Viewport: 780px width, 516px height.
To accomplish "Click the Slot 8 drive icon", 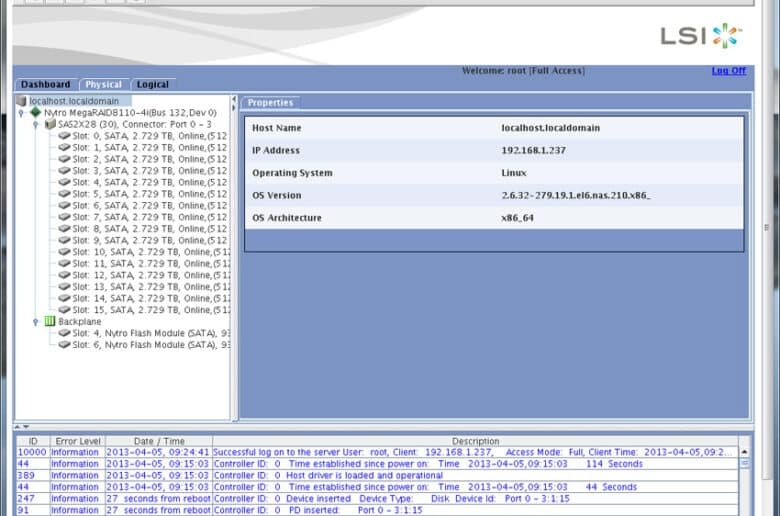I will pos(64,228).
